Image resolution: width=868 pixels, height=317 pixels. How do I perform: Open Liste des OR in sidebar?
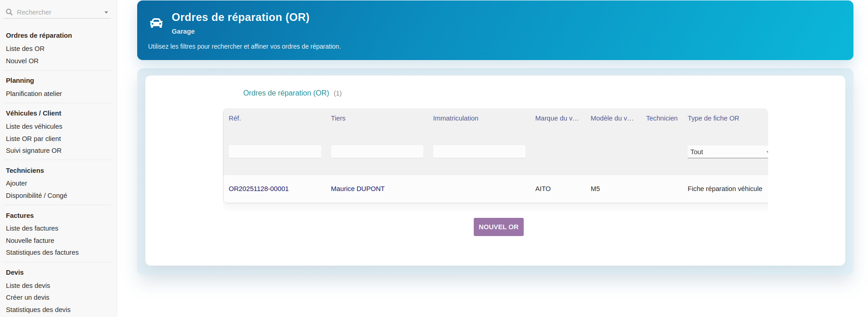[x=25, y=49]
